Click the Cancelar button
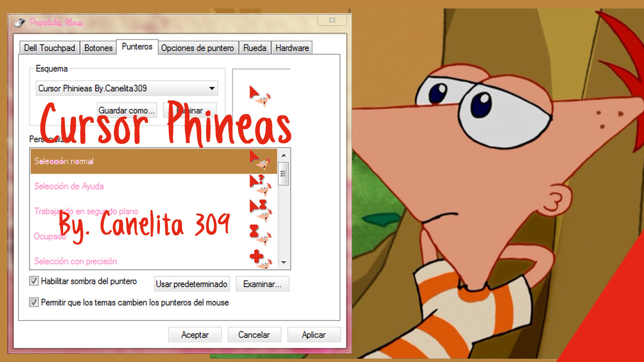644x362 pixels. [255, 335]
